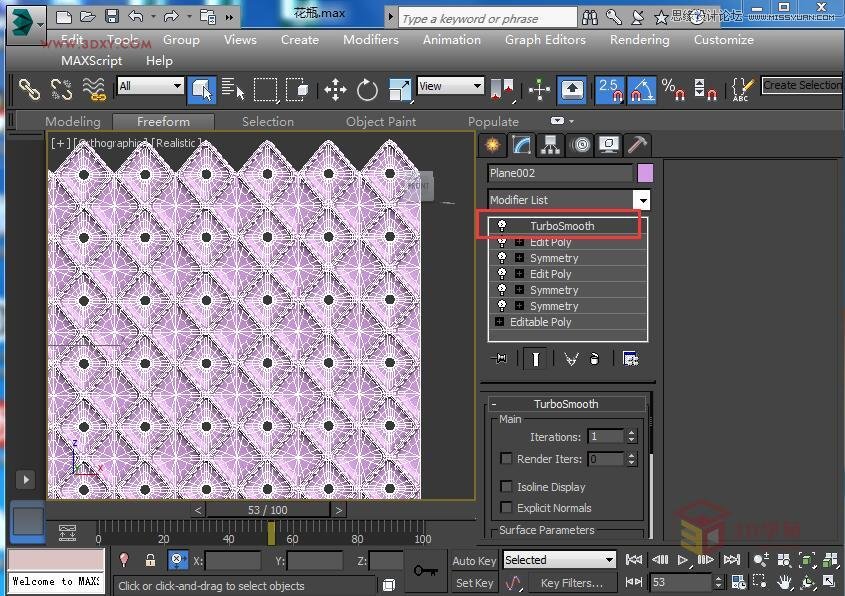Enable the Render Iters checkbox
845x596 pixels.
pyautogui.click(x=506, y=459)
